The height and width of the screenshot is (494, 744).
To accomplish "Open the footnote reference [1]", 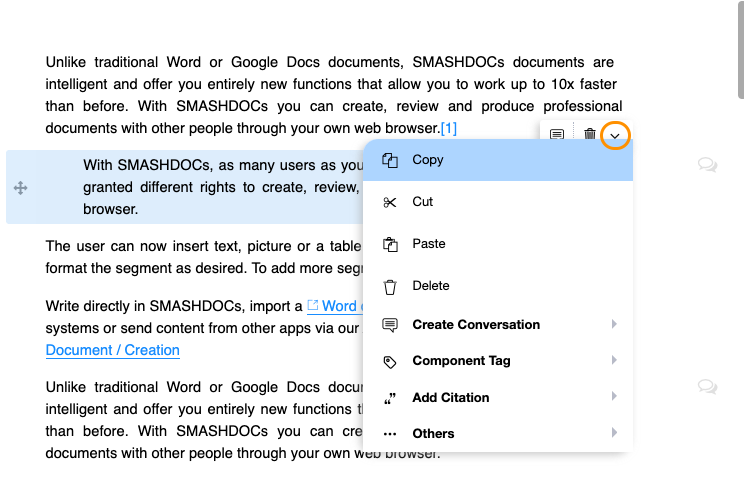I will (x=449, y=128).
